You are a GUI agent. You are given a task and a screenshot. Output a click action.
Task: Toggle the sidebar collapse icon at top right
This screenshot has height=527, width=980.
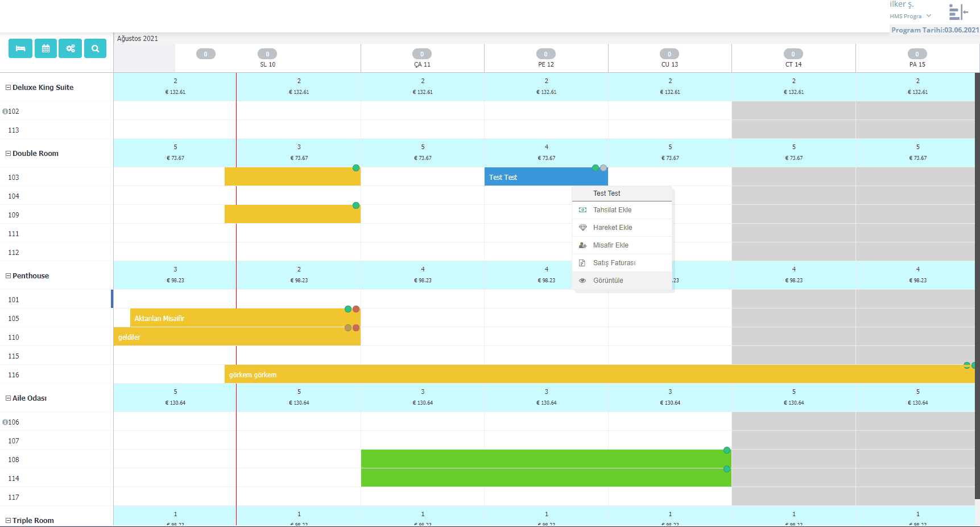(958, 12)
